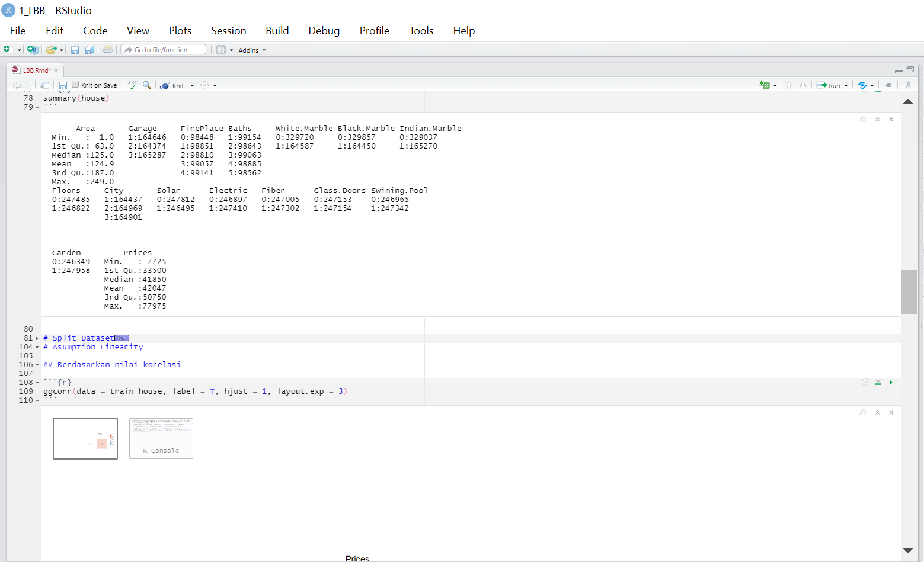Open the Knit dropdown arrow
Screen dimensions: 924x562
click(192, 85)
